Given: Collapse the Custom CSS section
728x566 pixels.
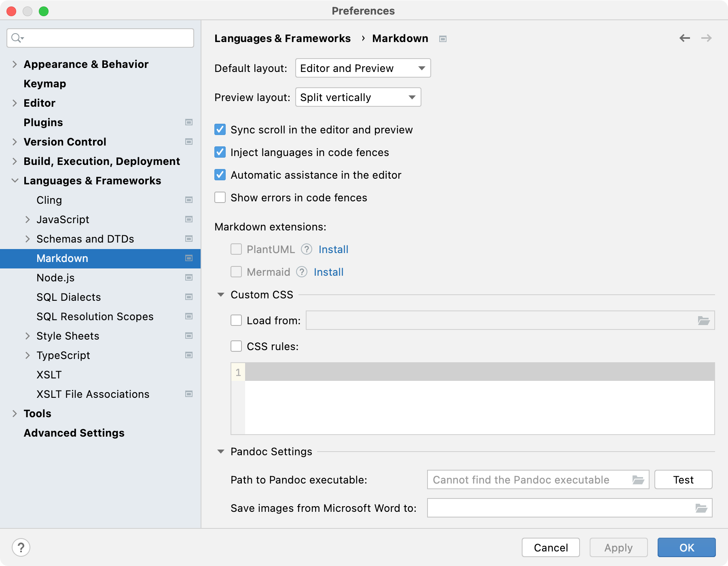Looking at the screenshot, I should coord(221,295).
